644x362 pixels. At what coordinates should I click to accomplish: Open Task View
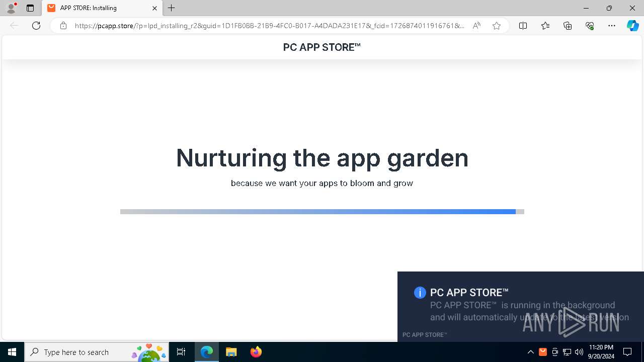[x=181, y=352]
